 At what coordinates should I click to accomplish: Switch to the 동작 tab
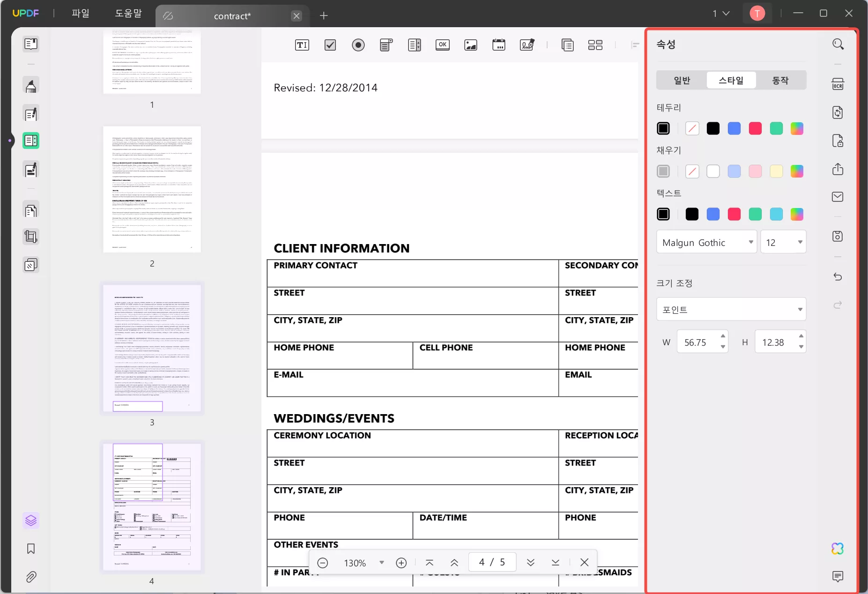click(780, 81)
